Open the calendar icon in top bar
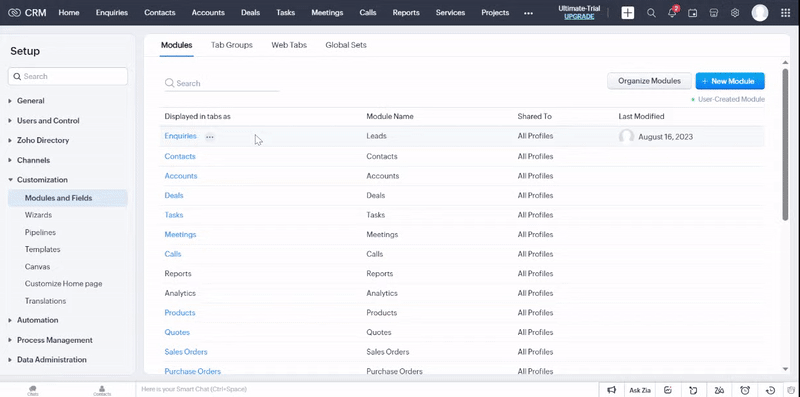Screen dimensions: 800x397 pos(692,13)
